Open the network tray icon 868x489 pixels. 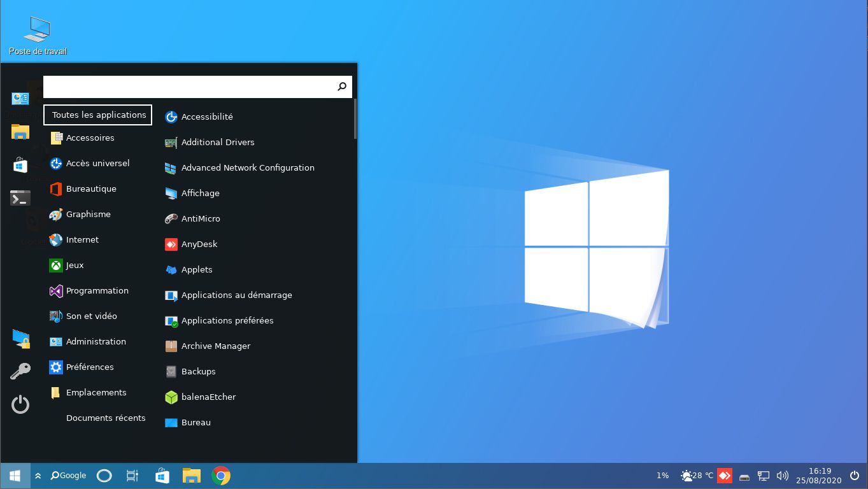tap(764, 476)
